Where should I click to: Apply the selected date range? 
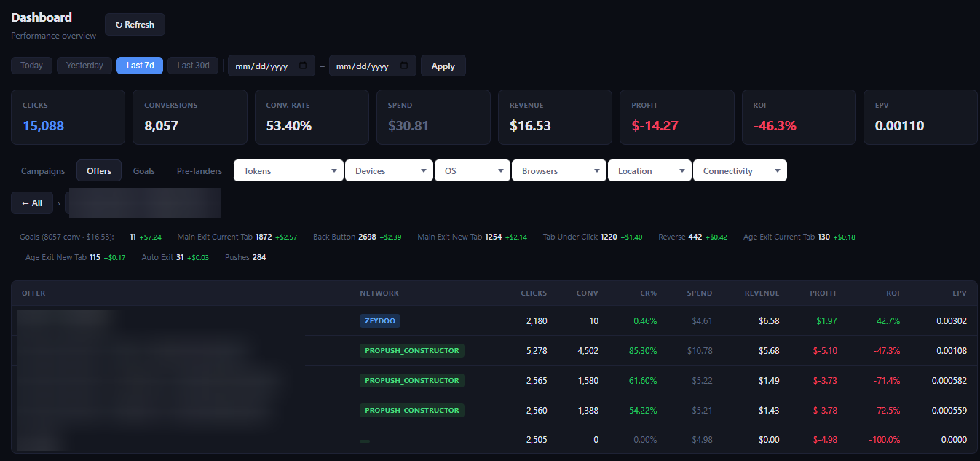tap(443, 66)
